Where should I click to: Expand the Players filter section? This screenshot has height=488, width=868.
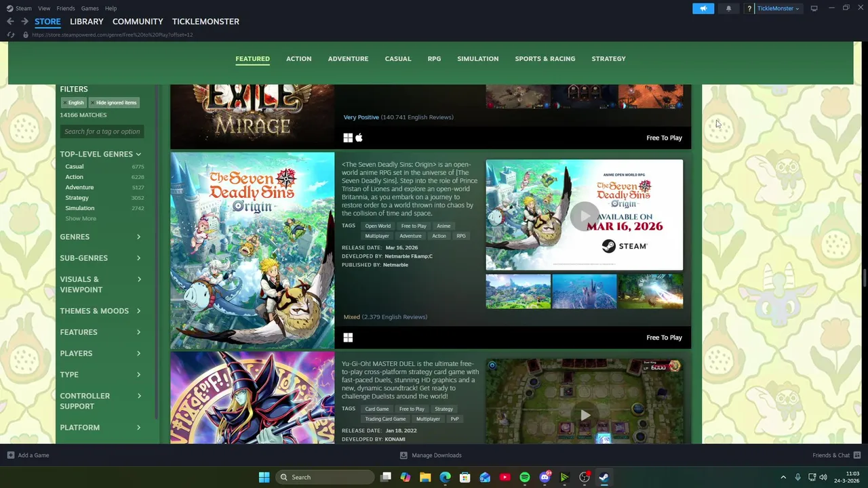coord(100,353)
